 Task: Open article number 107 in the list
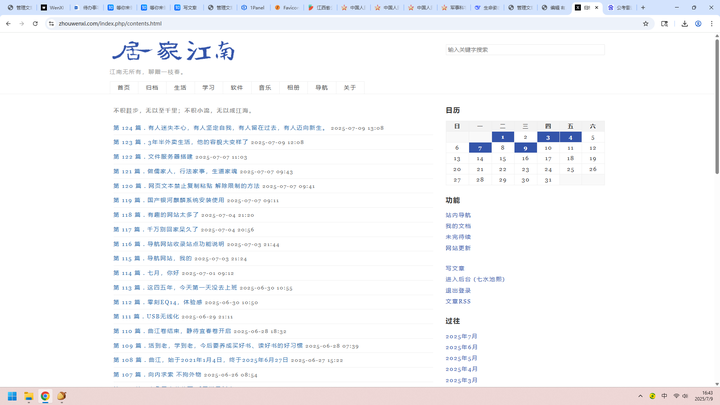(157, 375)
